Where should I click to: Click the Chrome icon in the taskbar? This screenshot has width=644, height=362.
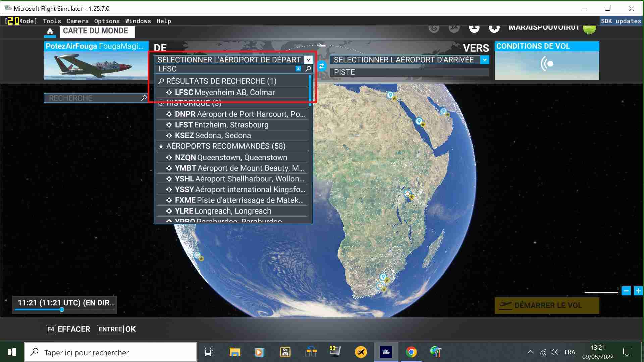[411, 352]
